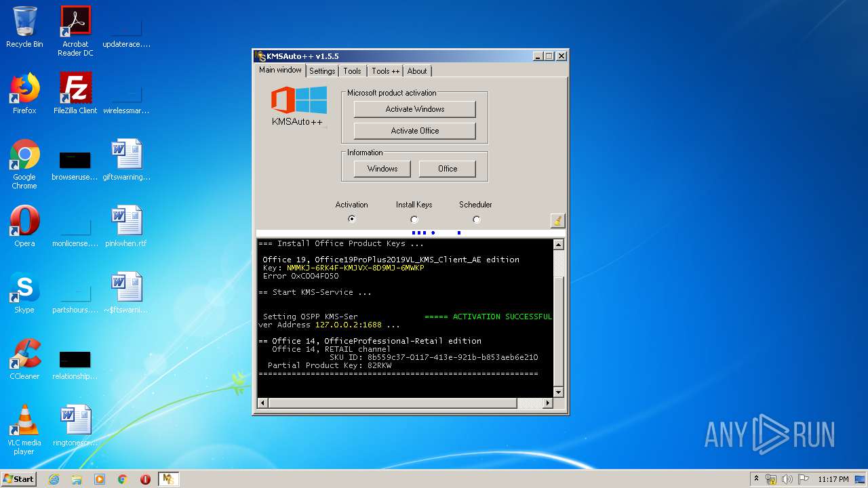Click the broom clear-log icon in KMSAuto

(x=557, y=220)
